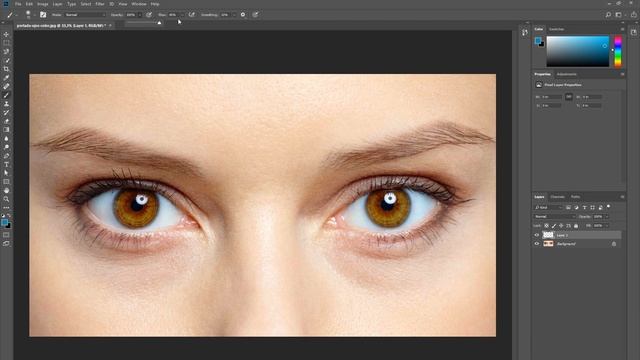The image size is (640, 360).
Task: Select the Rectangular Marquee tool
Action: click(6, 43)
